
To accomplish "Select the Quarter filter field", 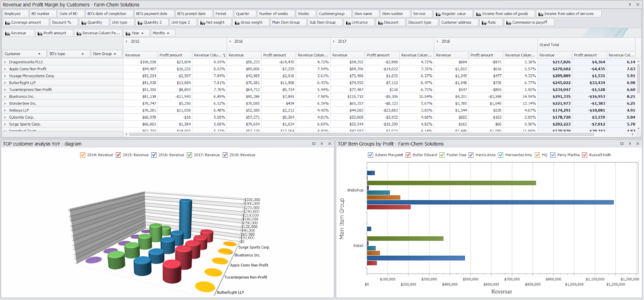I will point(244,14).
